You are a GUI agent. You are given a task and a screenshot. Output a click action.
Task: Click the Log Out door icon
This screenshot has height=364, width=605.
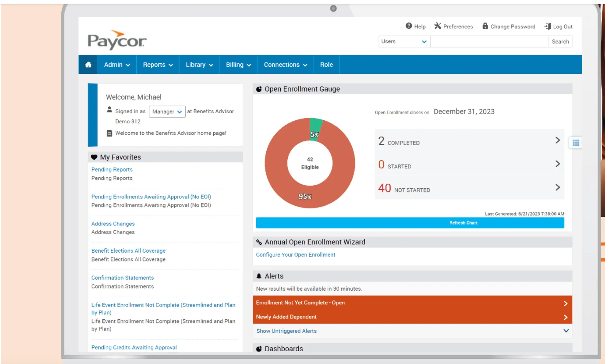(x=548, y=26)
